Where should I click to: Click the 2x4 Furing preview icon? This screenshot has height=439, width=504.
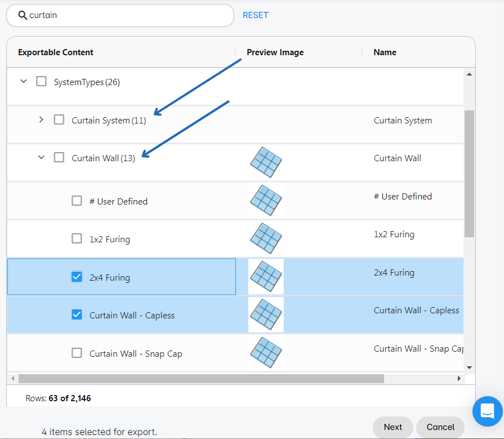[266, 277]
